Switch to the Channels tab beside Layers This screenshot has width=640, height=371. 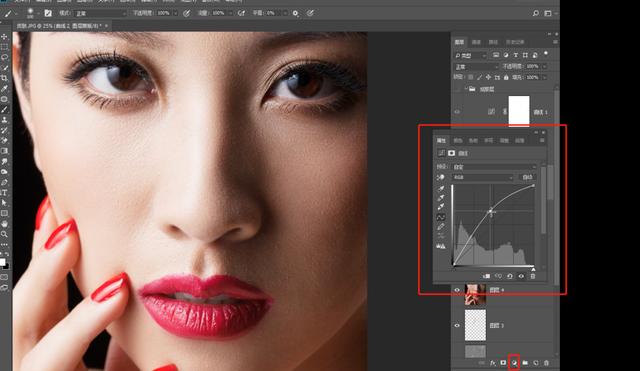pos(476,42)
